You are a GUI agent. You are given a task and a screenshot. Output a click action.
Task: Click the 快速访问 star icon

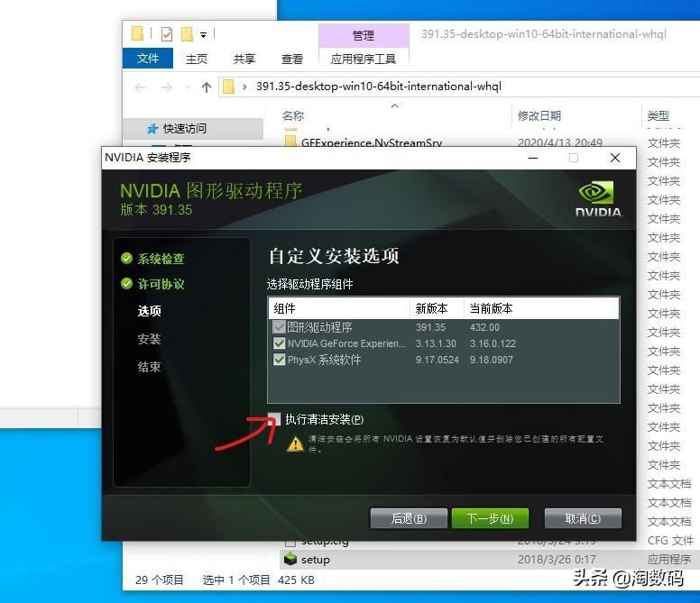152,129
